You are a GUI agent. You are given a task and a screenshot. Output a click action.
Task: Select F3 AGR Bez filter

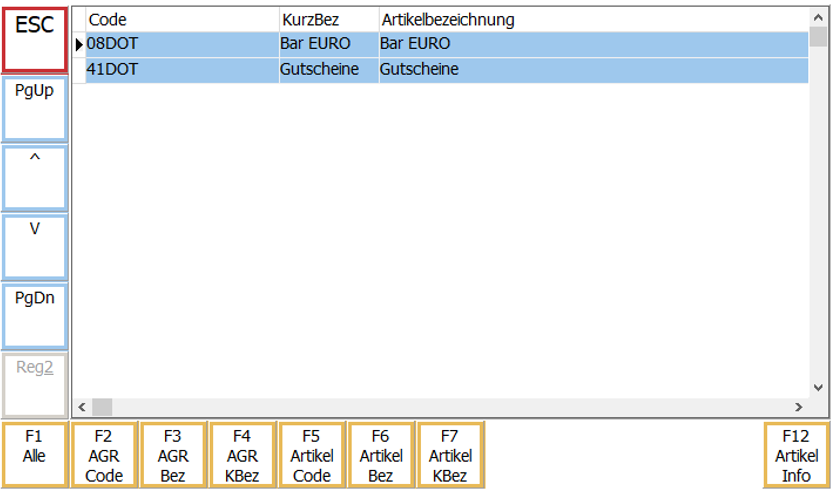pos(173,455)
